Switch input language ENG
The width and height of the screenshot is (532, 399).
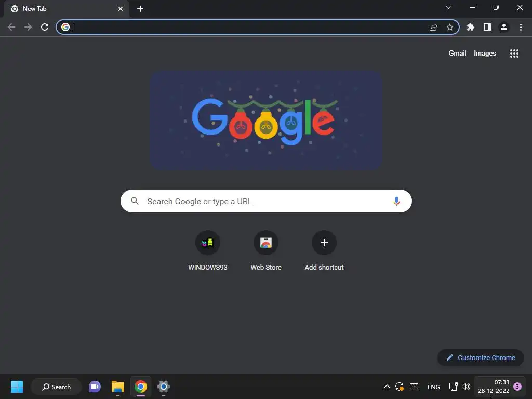tap(434, 387)
